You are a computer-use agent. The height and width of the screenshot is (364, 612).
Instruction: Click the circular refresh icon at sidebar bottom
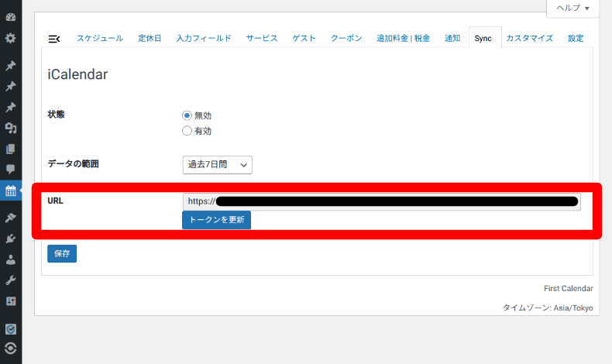pyautogui.click(x=11, y=348)
